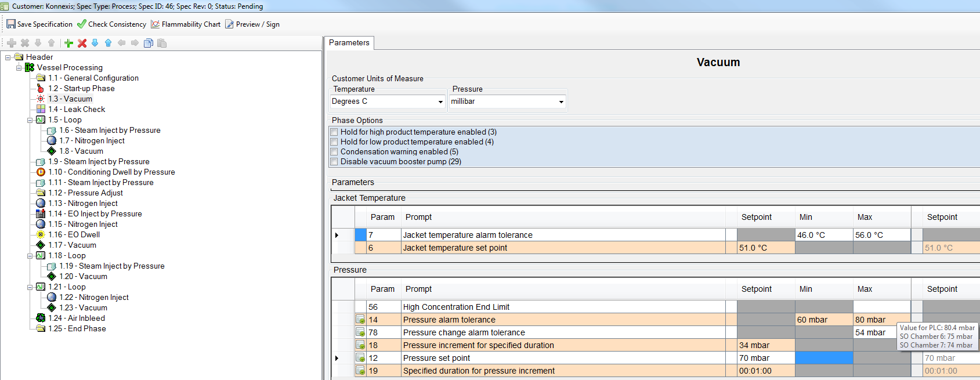Enable hold for high product temperature
This screenshot has height=380, width=980.
tap(334, 132)
